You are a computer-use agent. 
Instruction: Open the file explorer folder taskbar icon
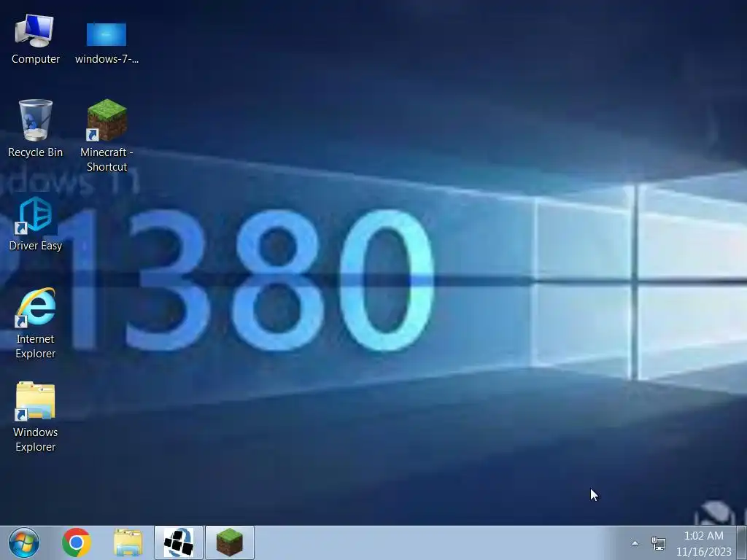[128, 542]
